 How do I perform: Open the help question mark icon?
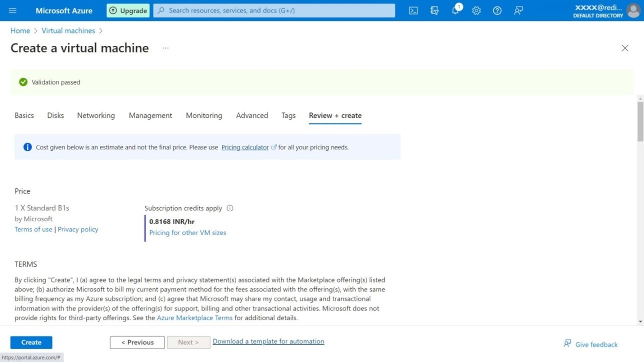click(497, 10)
